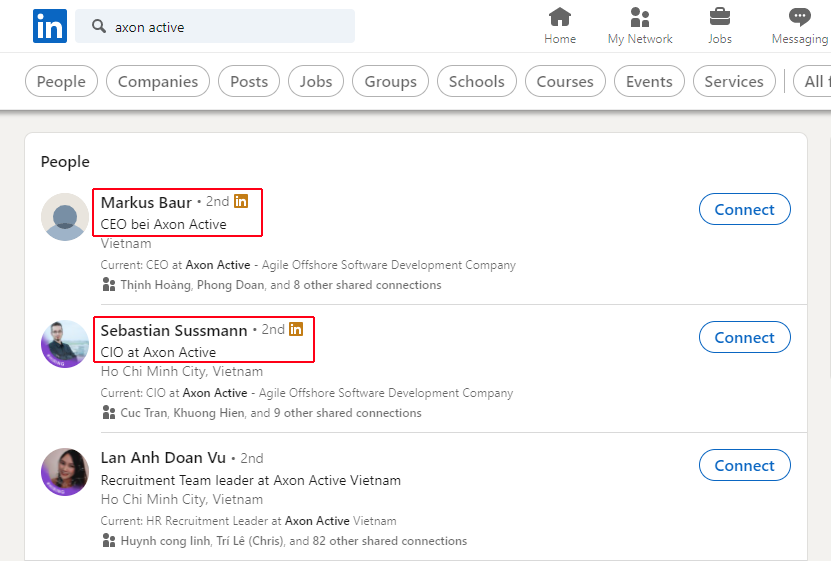Filter results by People

[x=61, y=81]
